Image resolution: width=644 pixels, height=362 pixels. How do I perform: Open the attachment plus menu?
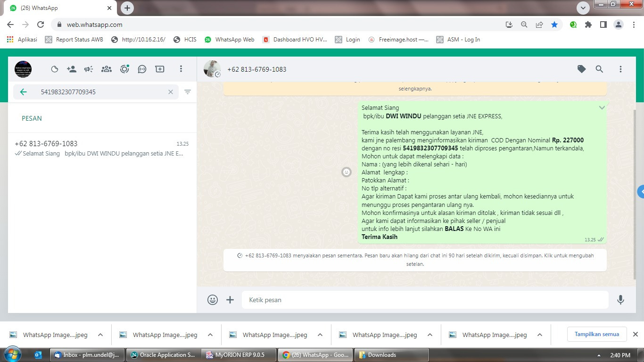click(230, 300)
